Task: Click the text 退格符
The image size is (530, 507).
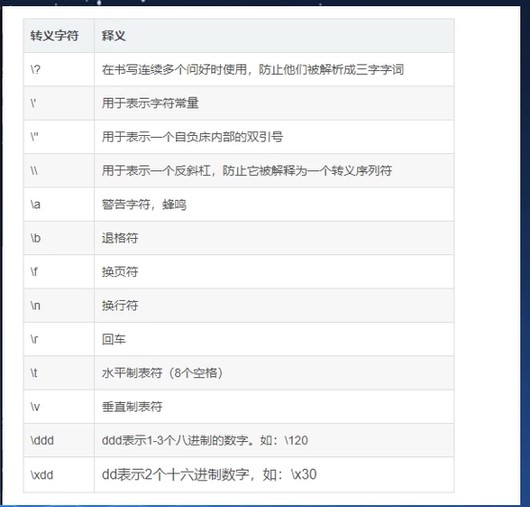Action: [x=120, y=238]
